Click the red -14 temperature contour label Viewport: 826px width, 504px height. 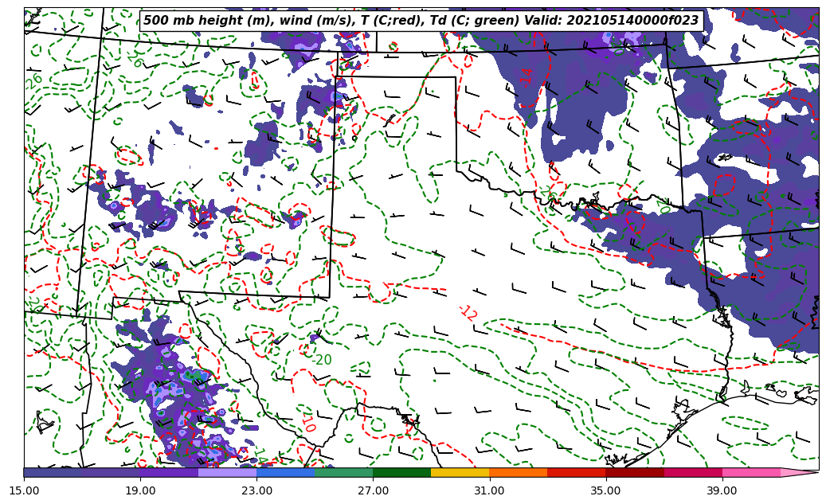click(x=527, y=77)
